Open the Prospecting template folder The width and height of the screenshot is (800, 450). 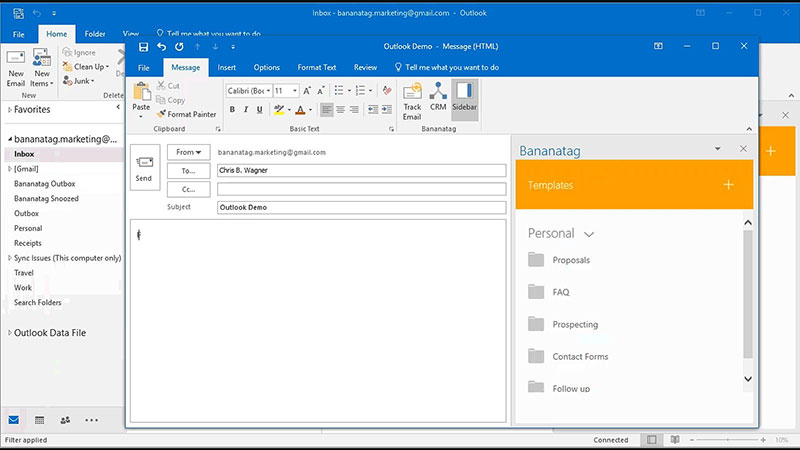563,324
